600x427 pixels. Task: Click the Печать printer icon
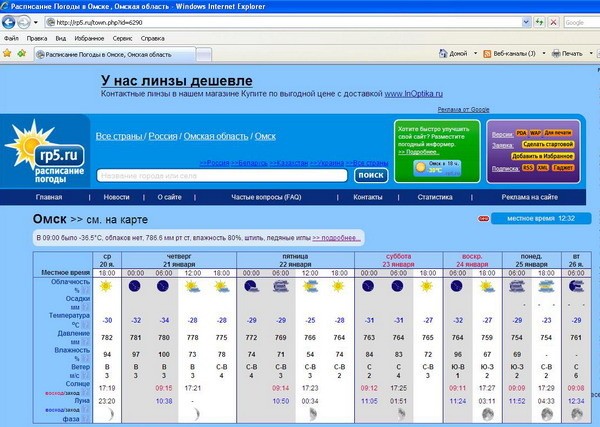click(556, 54)
